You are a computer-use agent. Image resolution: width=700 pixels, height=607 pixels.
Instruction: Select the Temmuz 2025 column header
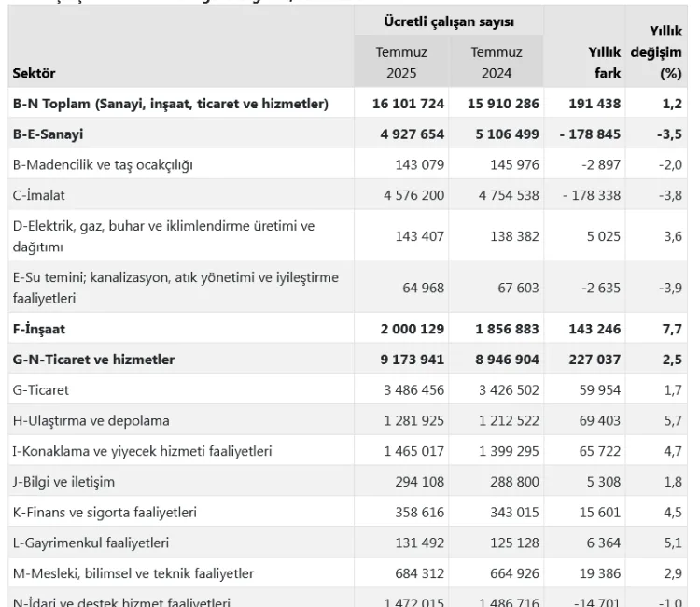[401, 62]
